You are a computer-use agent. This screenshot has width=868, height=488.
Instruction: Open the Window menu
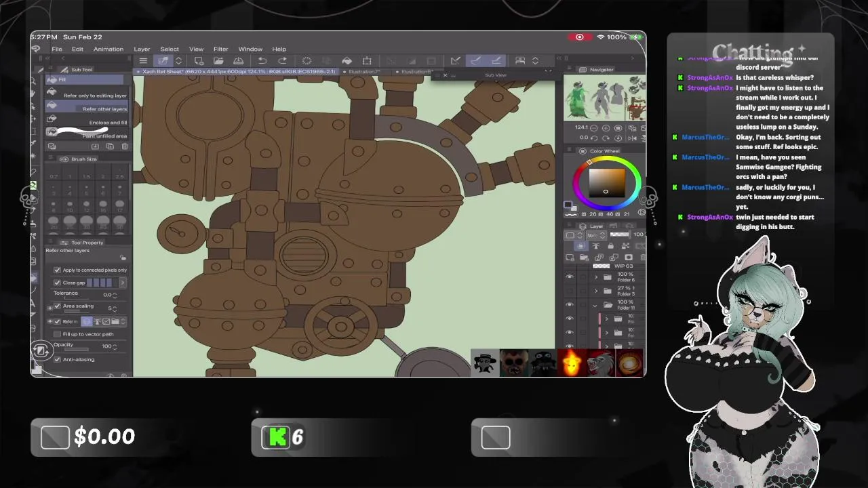(x=250, y=49)
